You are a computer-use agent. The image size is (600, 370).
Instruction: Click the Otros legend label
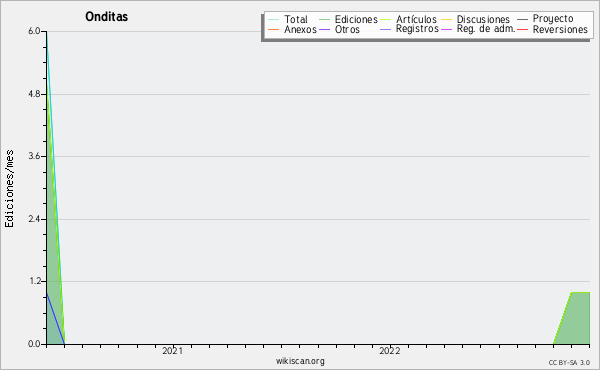347,29
